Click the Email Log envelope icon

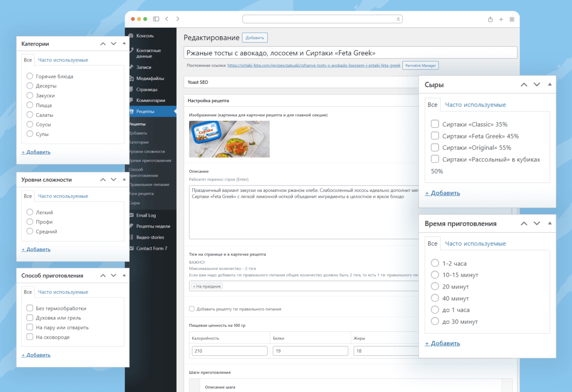tap(131, 215)
